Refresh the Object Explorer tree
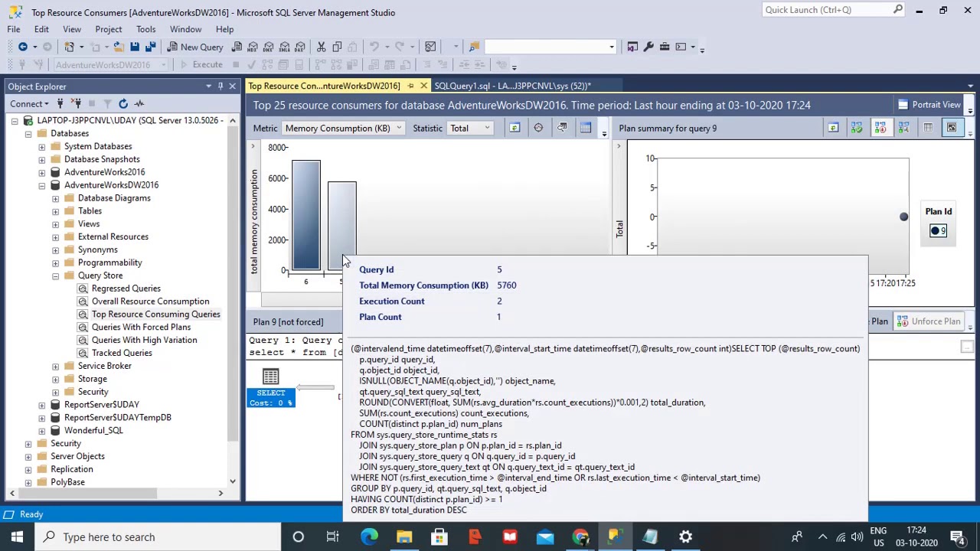The height and width of the screenshot is (551, 980). click(x=123, y=103)
